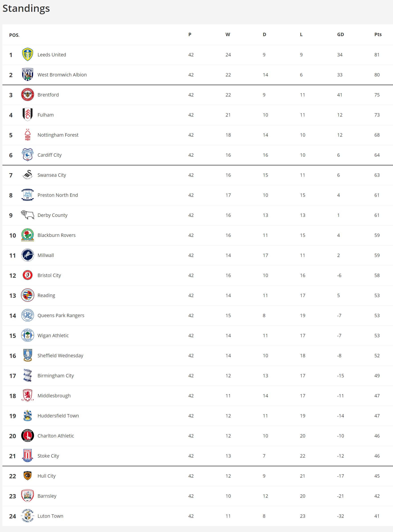Open the Barnsley team link
Viewport: 393px width, 532px height.
click(47, 496)
